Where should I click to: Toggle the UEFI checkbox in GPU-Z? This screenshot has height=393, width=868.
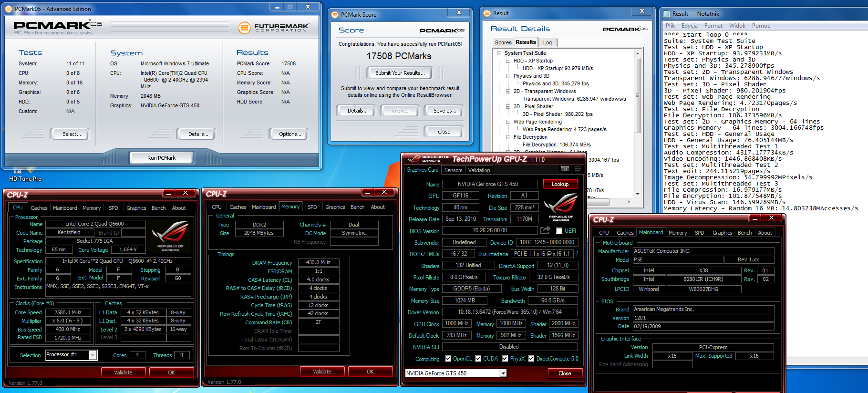pyautogui.click(x=559, y=231)
